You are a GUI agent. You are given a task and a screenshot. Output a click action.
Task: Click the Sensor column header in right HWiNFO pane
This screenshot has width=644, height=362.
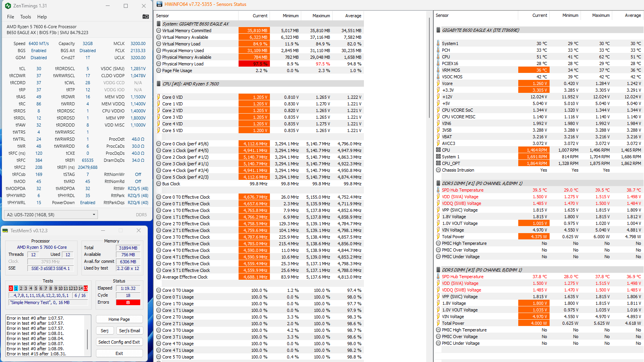click(442, 15)
